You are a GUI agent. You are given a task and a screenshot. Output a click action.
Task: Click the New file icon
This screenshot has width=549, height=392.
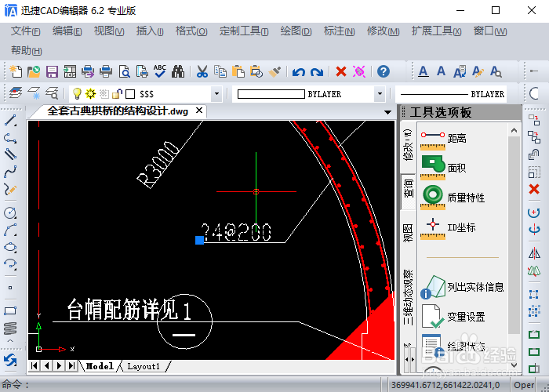pyautogui.click(x=16, y=72)
